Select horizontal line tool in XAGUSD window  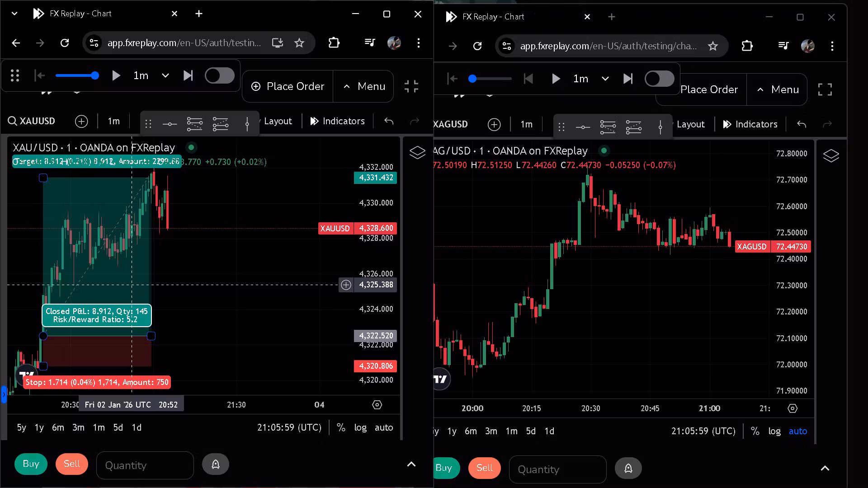point(583,127)
